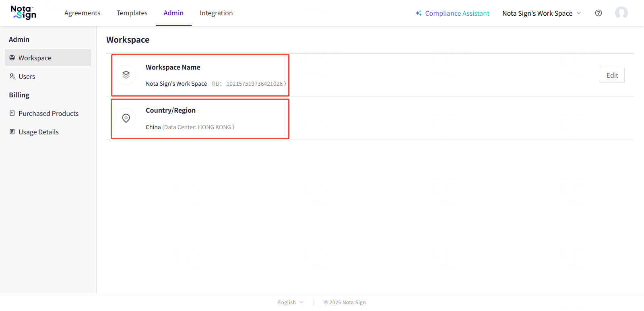Open the Templates tab
This screenshot has width=644, height=311.
[x=132, y=13]
